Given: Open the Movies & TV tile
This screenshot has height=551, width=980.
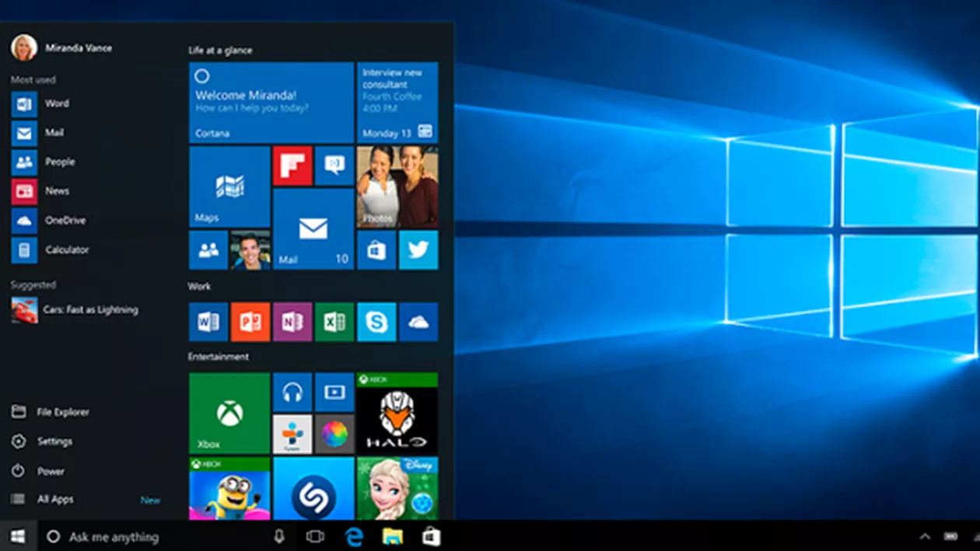Looking at the screenshot, I should pyautogui.click(x=334, y=392).
